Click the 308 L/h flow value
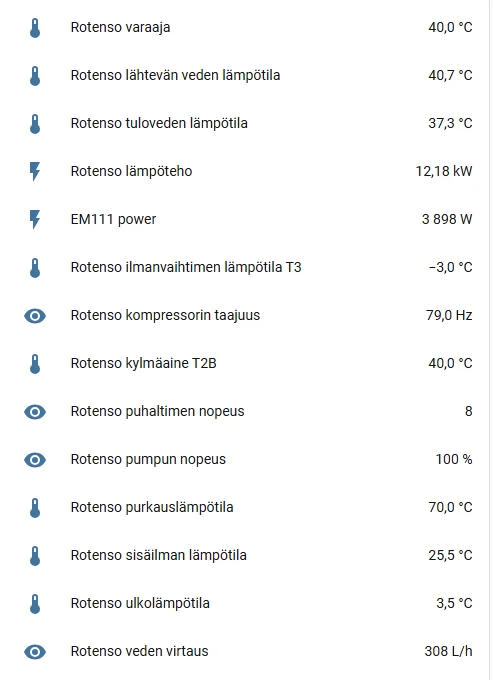This screenshot has width=493, height=680. coord(448,651)
